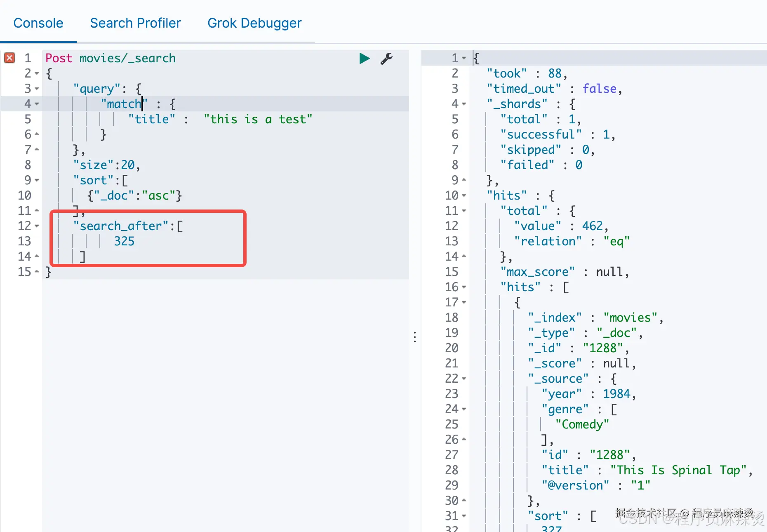Click the end-fold arrow at request line 15

[x=37, y=272]
